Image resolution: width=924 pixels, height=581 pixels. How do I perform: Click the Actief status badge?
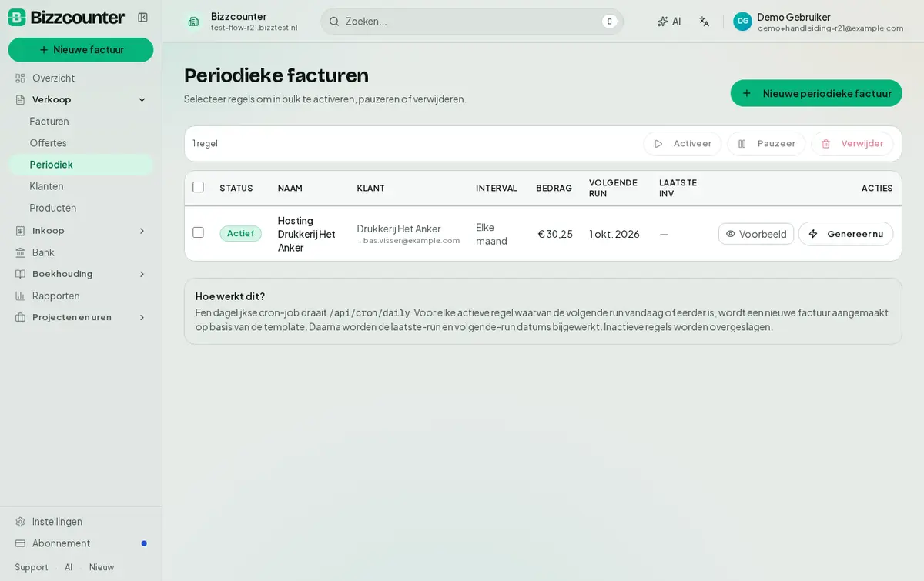[x=240, y=234]
